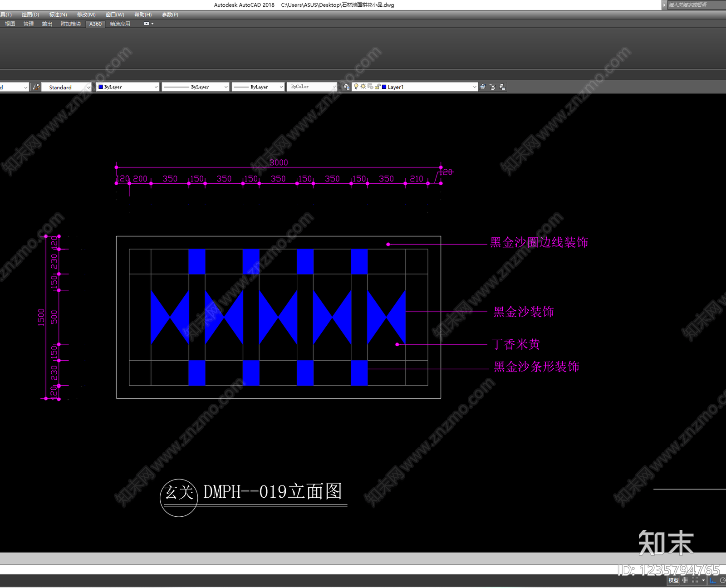
Task: Toggle Layer1 viewport freeze icon
Action: click(370, 87)
